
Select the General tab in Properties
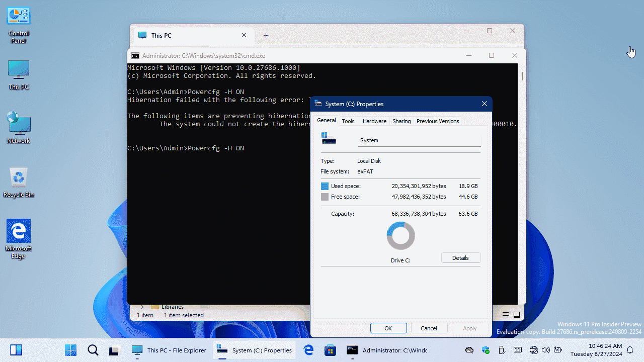coord(327,121)
